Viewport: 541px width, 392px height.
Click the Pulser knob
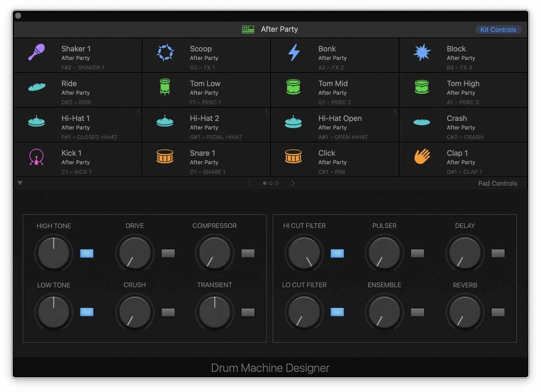384,253
